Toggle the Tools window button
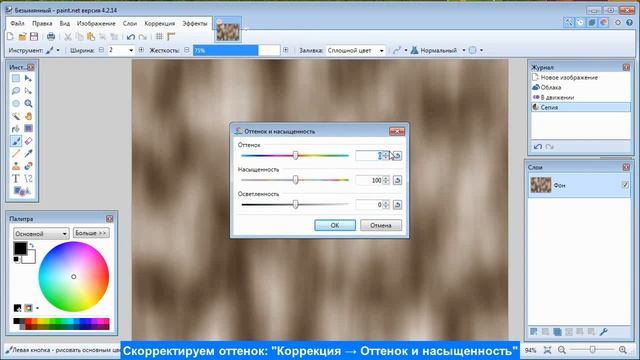Image resolution: width=640 pixels, height=360 pixels. click(568, 22)
